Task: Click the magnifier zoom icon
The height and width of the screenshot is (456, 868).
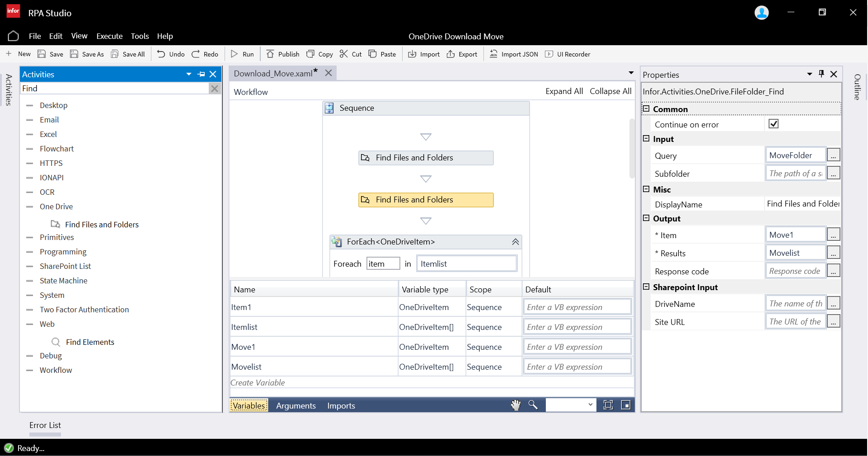Action: coord(533,405)
